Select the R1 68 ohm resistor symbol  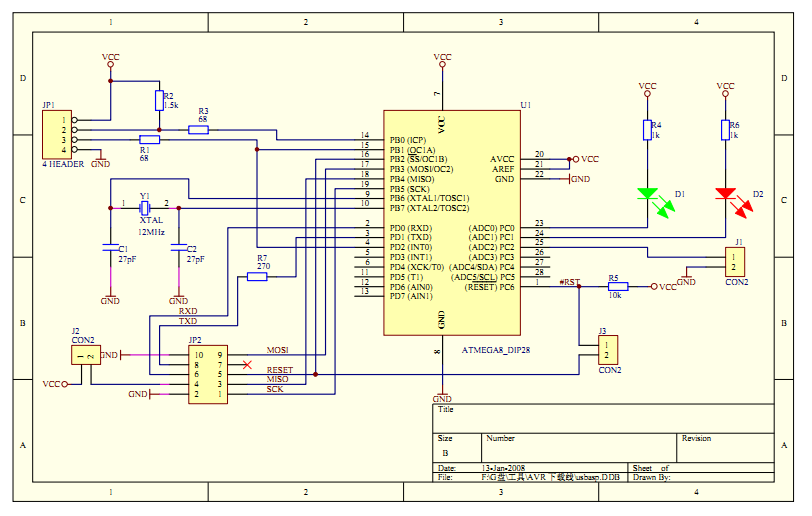point(150,139)
